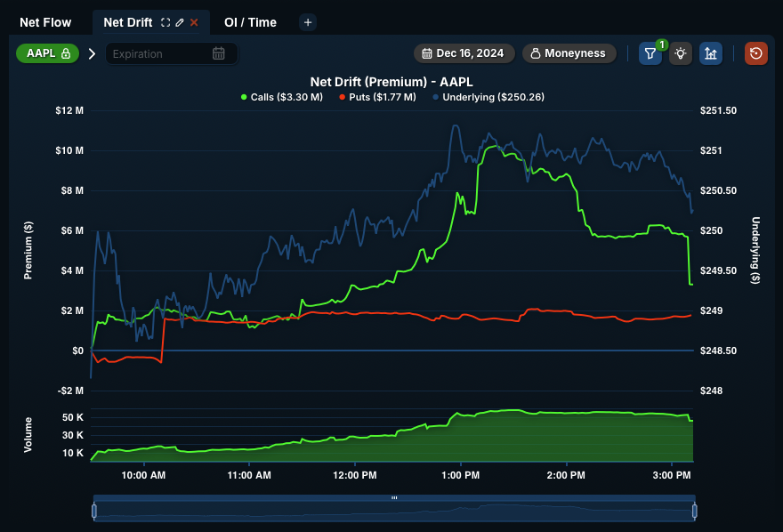
Task: Click the $249.50 underlying axis label
Action: pos(718,270)
